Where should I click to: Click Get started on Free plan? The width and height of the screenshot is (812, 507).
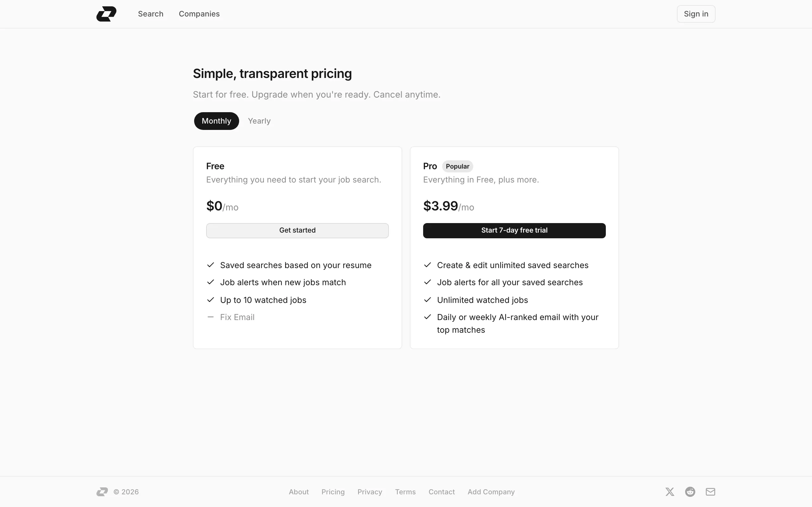297,230
